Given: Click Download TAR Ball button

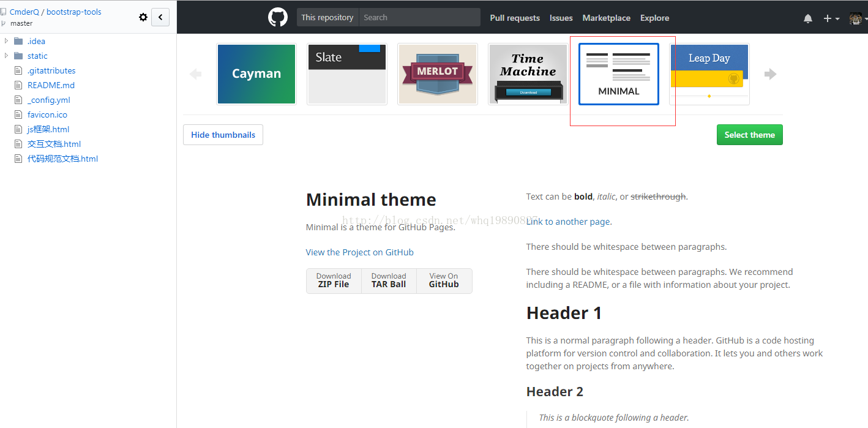Looking at the screenshot, I should tap(389, 280).
